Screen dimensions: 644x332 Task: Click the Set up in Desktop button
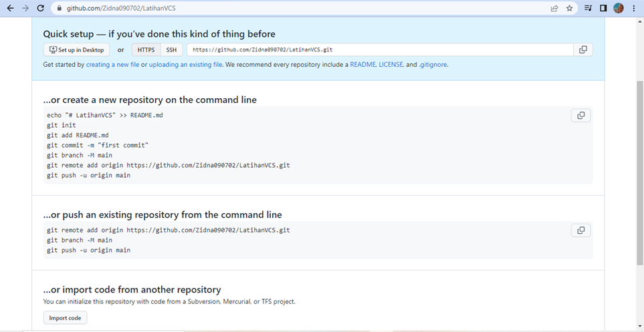coord(76,49)
